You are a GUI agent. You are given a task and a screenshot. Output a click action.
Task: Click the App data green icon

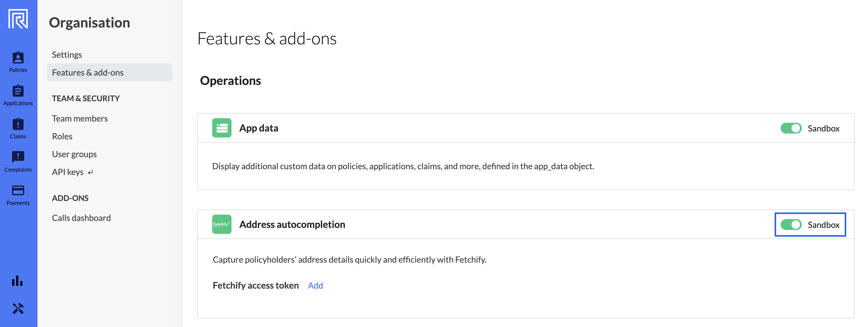(222, 128)
